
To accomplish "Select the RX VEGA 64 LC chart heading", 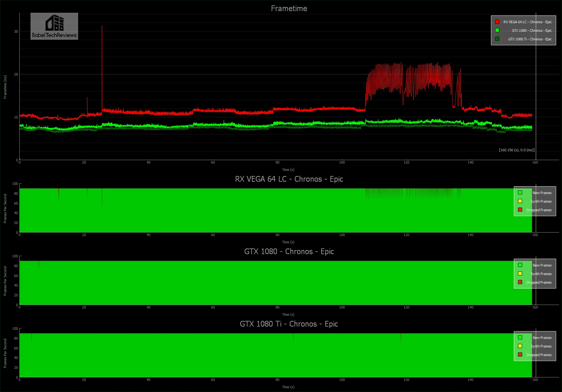I will (289, 179).
